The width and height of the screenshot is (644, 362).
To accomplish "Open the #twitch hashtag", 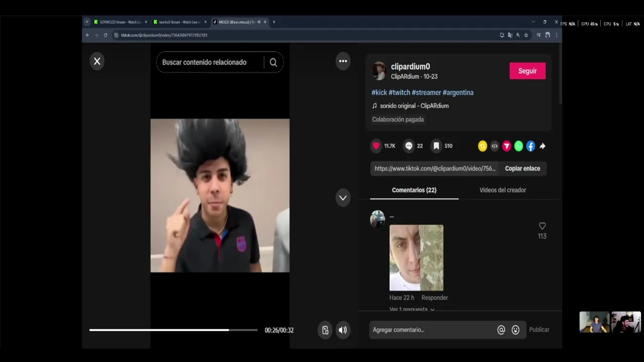I will point(399,93).
